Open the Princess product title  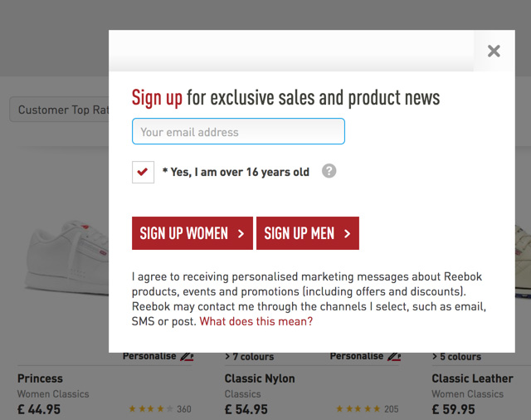[x=40, y=378]
